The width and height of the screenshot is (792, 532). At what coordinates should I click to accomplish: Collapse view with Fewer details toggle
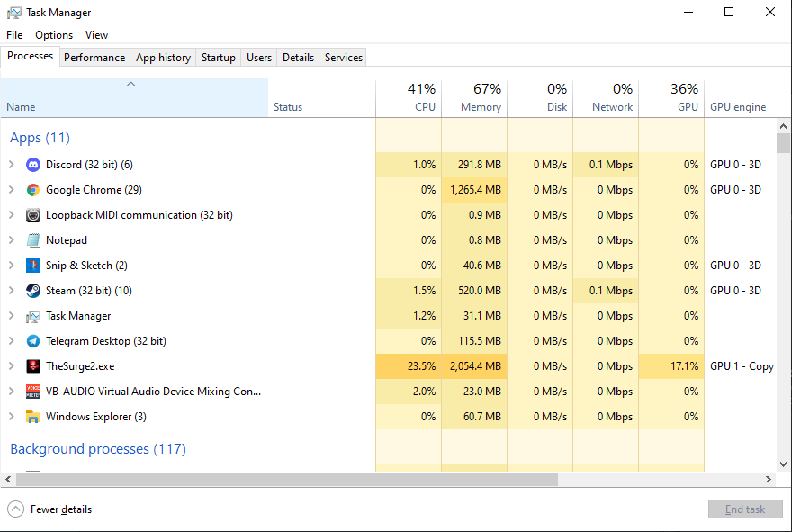point(50,509)
